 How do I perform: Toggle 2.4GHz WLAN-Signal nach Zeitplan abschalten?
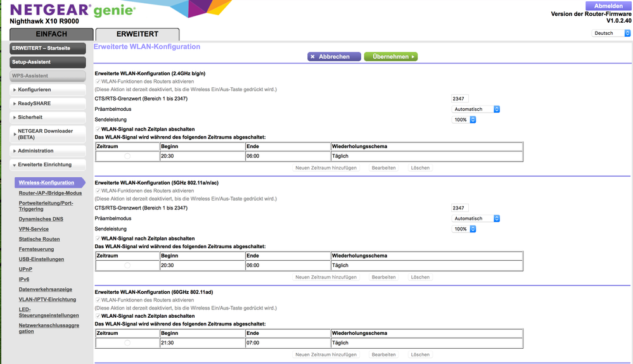98,129
